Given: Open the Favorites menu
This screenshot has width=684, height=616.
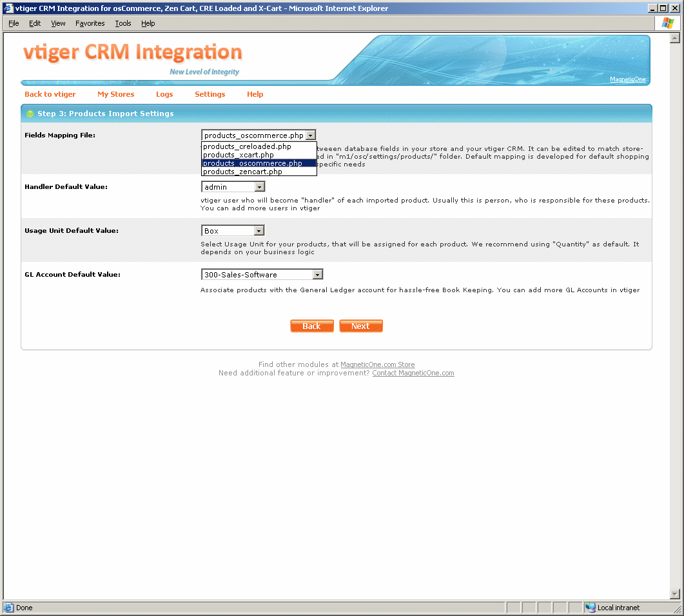Looking at the screenshot, I should coord(90,23).
